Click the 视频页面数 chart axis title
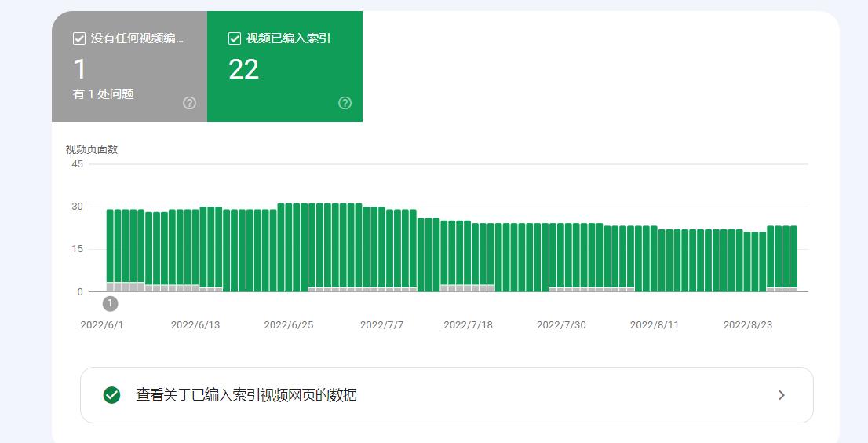Image resolution: width=868 pixels, height=443 pixels. point(92,149)
